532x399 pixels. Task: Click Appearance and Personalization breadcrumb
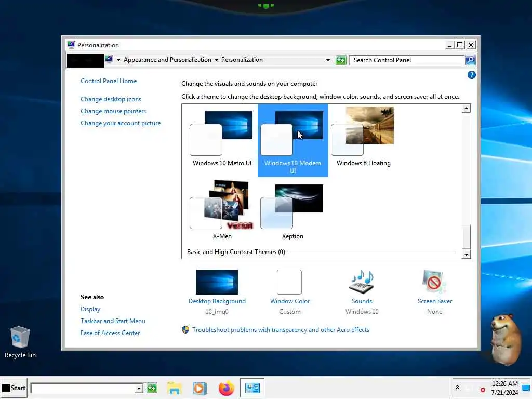pyautogui.click(x=167, y=60)
